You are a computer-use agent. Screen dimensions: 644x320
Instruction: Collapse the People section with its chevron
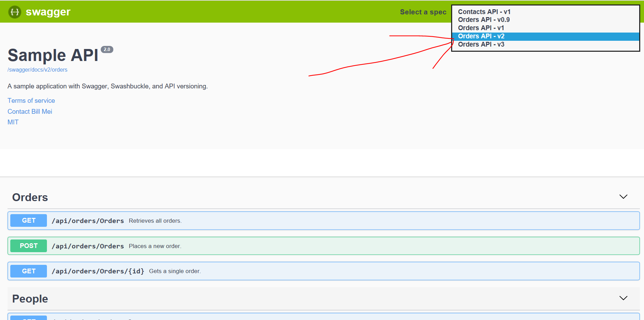tap(623, 298)
